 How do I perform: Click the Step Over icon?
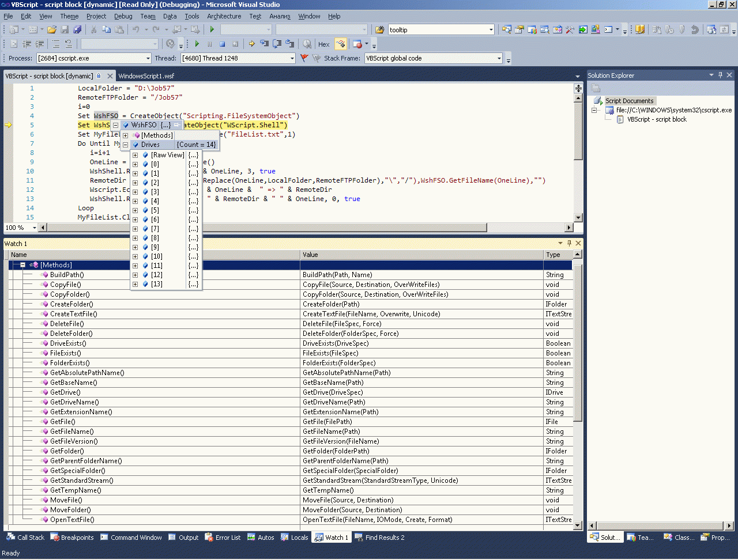(x=277, y=44)
